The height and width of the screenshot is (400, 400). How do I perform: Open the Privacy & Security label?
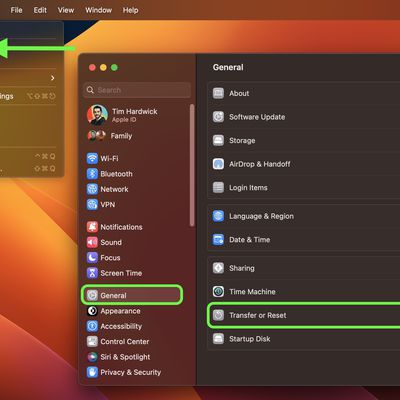(131, 372)
